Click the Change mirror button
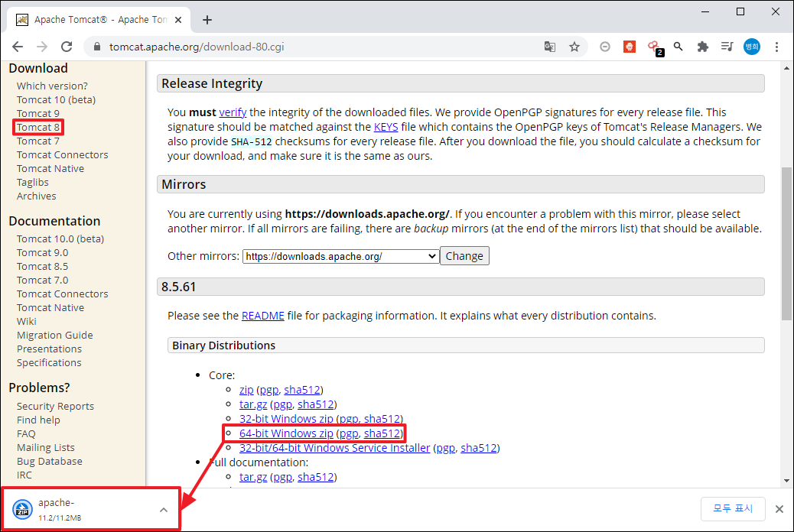 (x=464, y=255)
